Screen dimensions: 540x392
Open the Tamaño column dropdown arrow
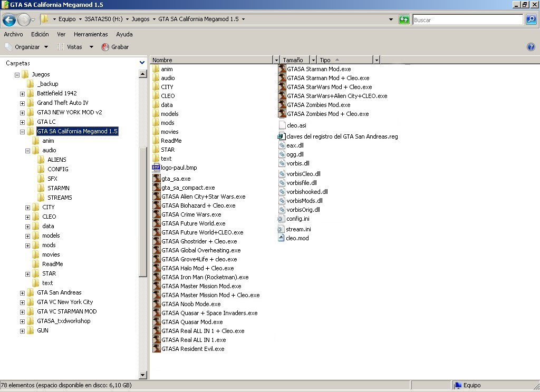point(313,60)
